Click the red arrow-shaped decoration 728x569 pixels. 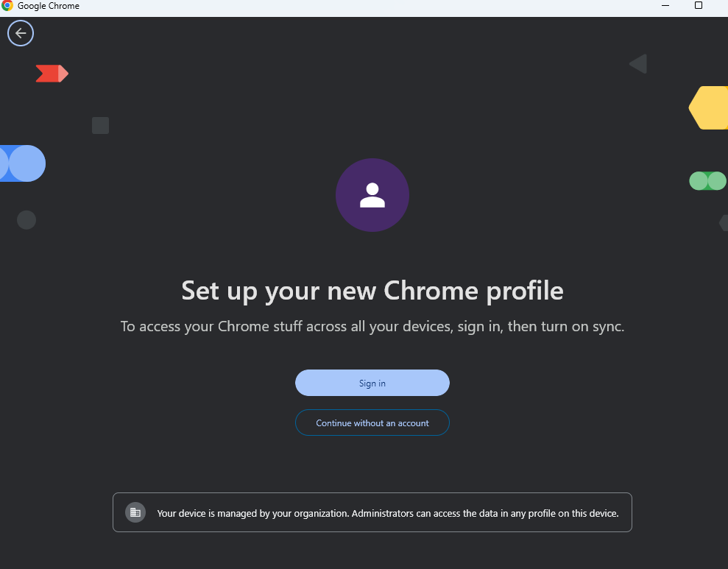52,74
